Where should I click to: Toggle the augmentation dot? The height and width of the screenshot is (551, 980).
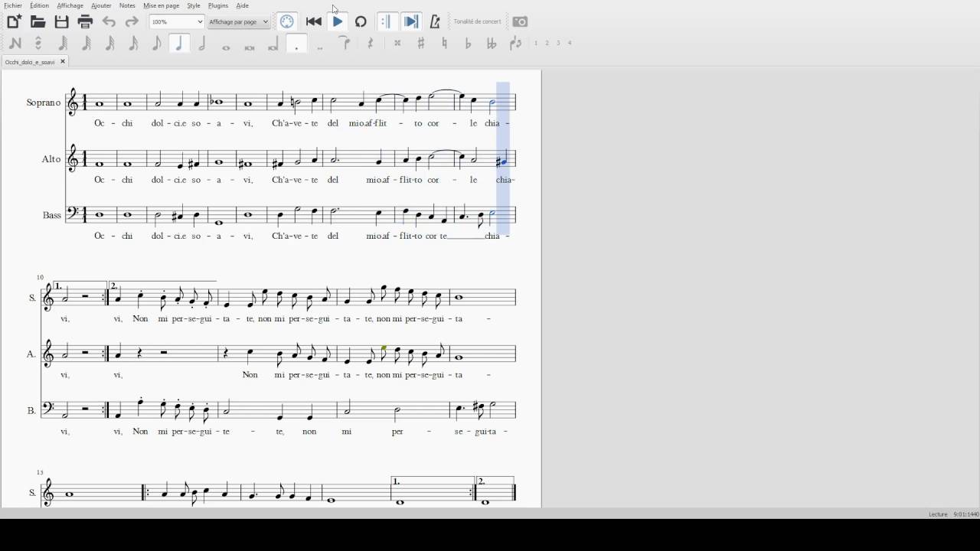click(x=296, y=44)
